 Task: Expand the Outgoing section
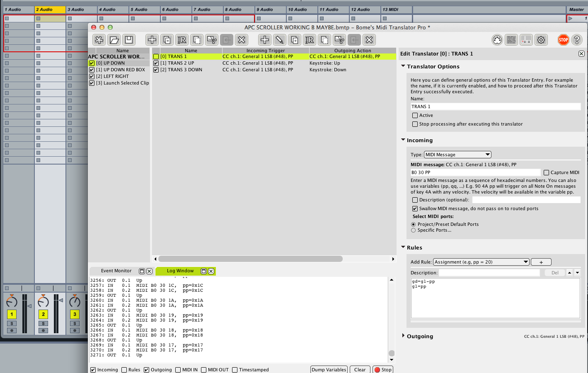[x=403, y=336]
